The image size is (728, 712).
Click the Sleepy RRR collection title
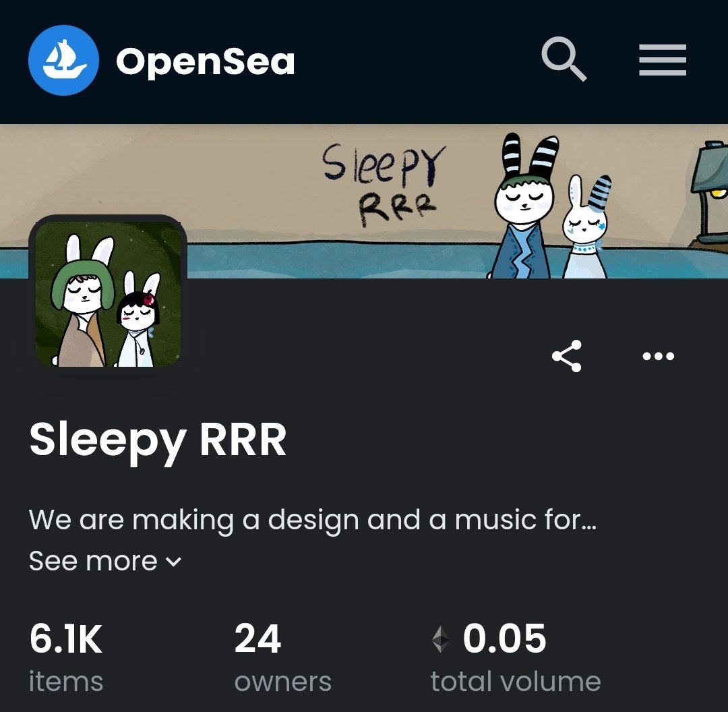[158, 440]
